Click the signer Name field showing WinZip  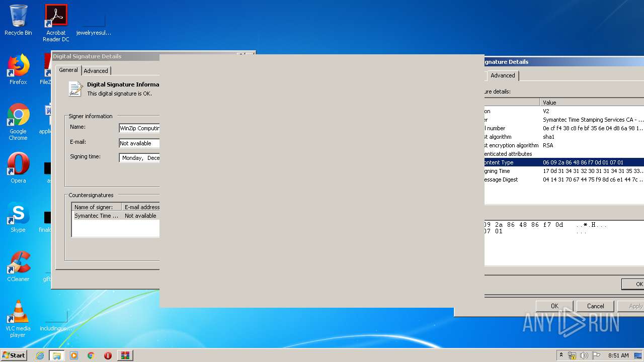(x=139, y=128)
